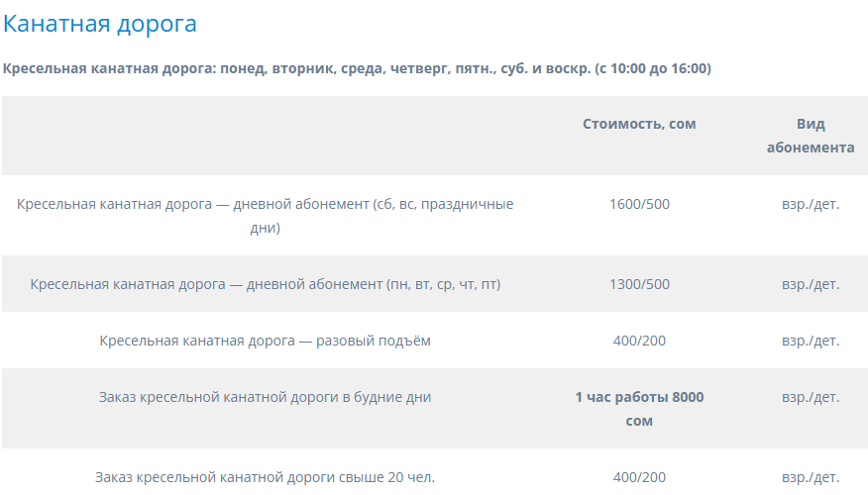The width and height of the screenshot is (868, 495).
Task: Click the 400/200 price for разовый подъём
Action: 639,341
